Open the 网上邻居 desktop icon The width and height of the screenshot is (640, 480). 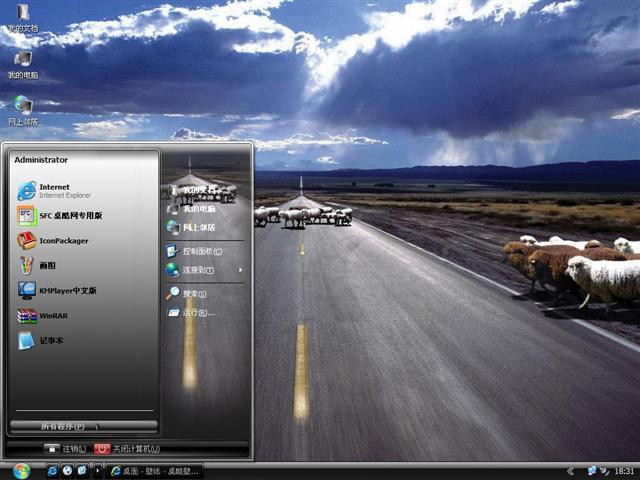point(23,111)
